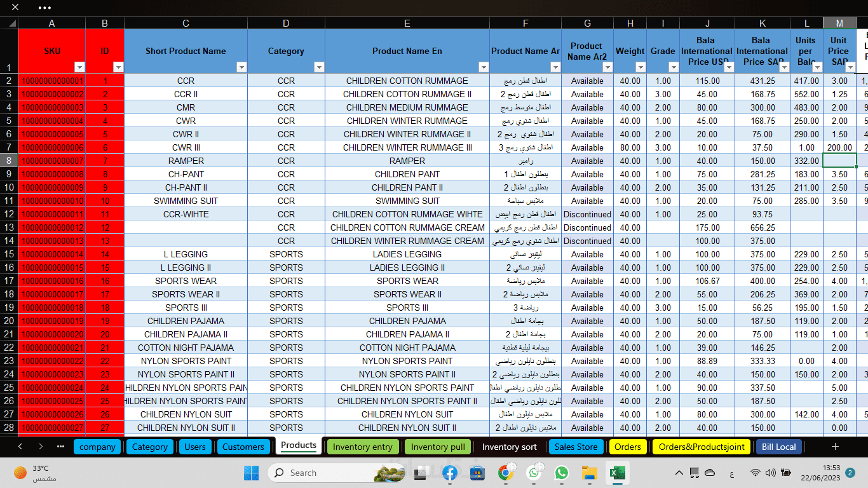Viewport: 868px width, 488px height.
Task: Open Bala International Price USD filter
Action: (x=729, y=67)
